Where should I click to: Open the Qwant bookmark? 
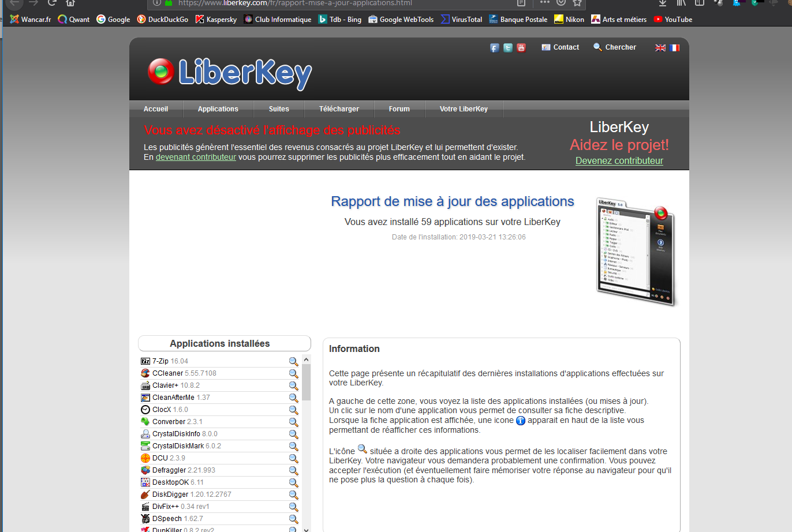point(74,19)
